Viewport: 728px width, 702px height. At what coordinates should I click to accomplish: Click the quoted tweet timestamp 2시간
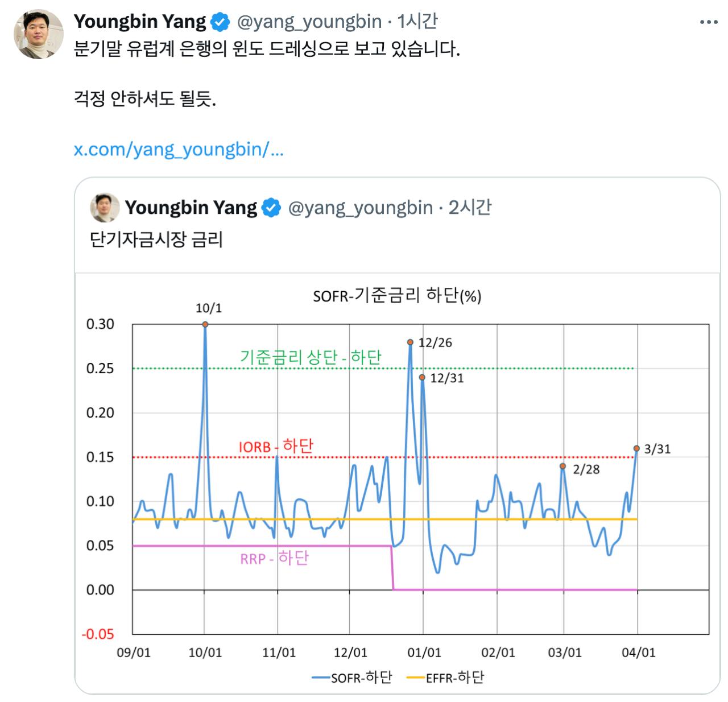point(470,207)
